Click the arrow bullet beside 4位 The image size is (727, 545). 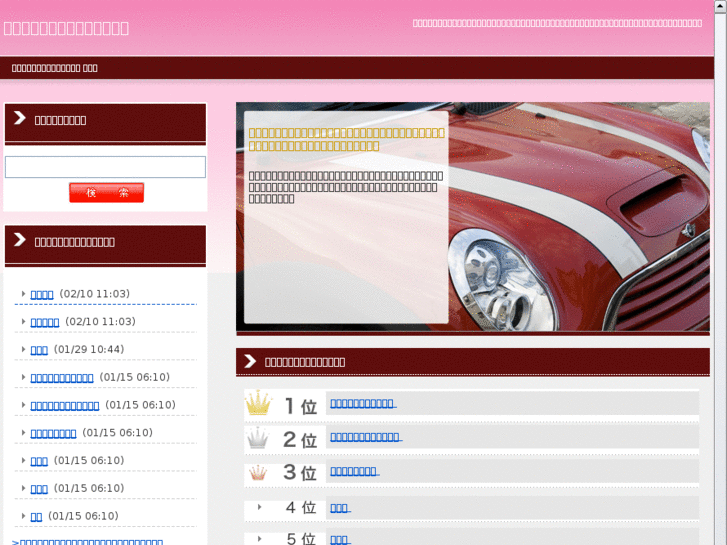coord(260,507)
